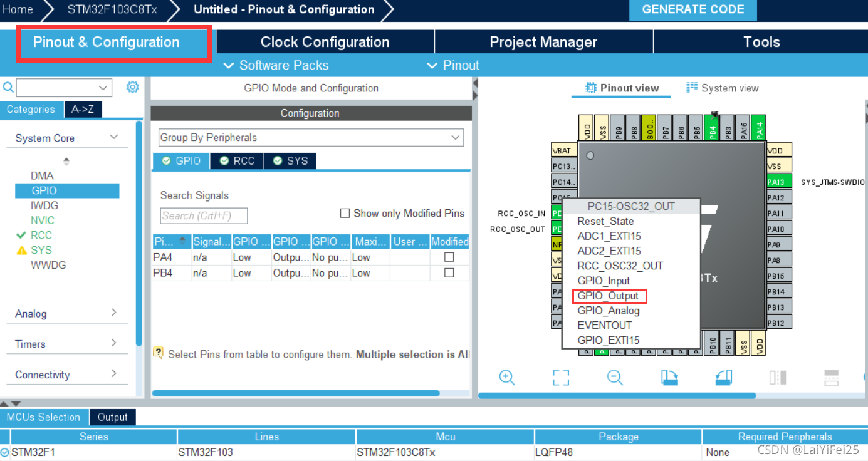Click the PA15 pin on the chip

(x=744, y=128)
